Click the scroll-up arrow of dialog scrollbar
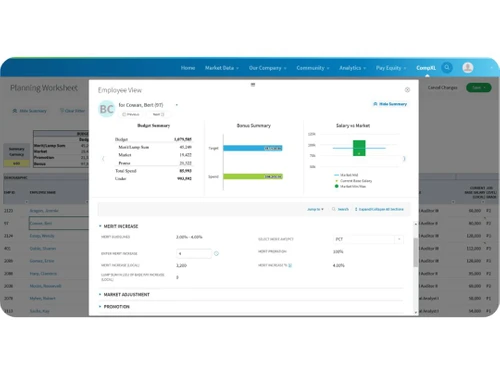The height and width of the screenshot is (375, 500). 416,224
